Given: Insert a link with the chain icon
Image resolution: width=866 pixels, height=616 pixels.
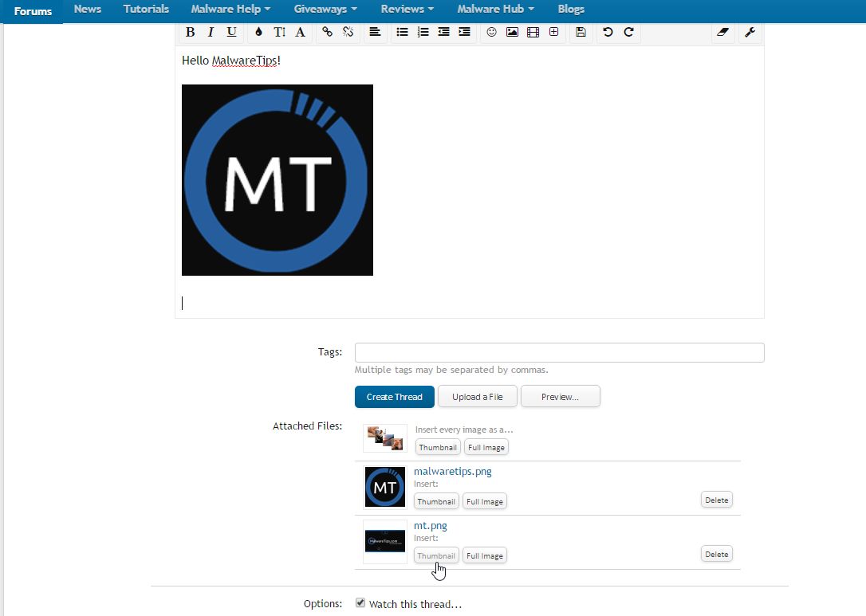Looking at the screenshot, I should (x=328, y=32).
